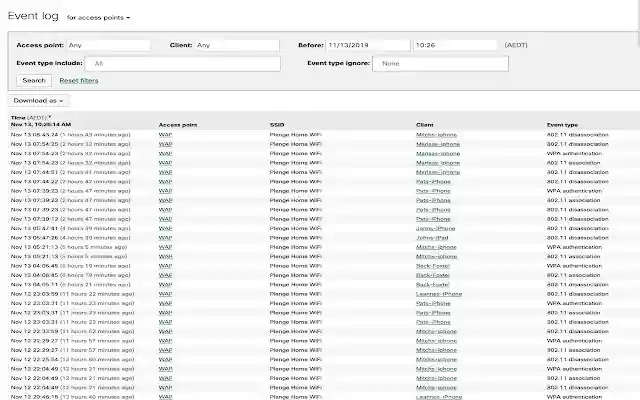640x400 pixels.
Task: Select the 'Nov 13 07:44:51' timestamp text
Action: click(x=35, y=172)
